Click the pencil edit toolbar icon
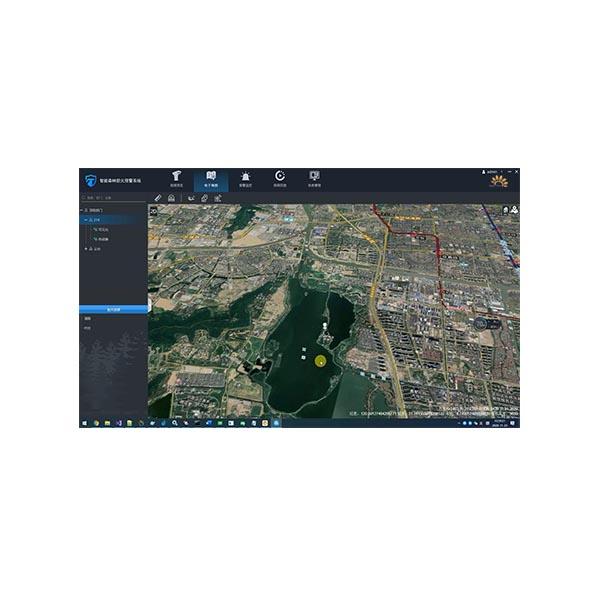This screenshot has height=600, width=600. point(204,198)
